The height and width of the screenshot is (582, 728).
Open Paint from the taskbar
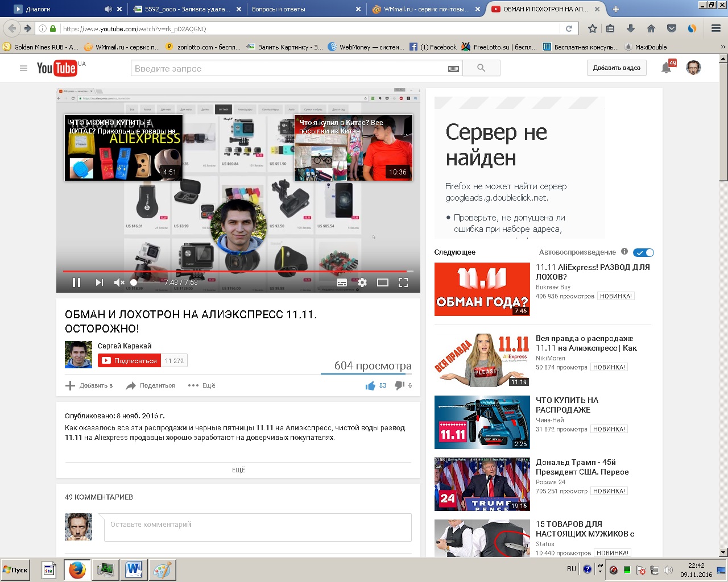162,569
